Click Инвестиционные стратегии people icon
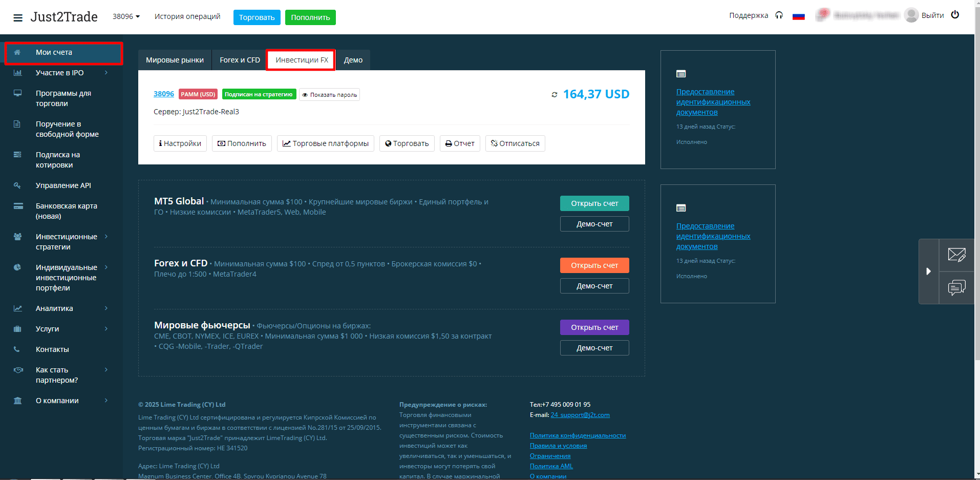Image resolution: width=980 pixels, height=480 pixels. pos(18,237)
